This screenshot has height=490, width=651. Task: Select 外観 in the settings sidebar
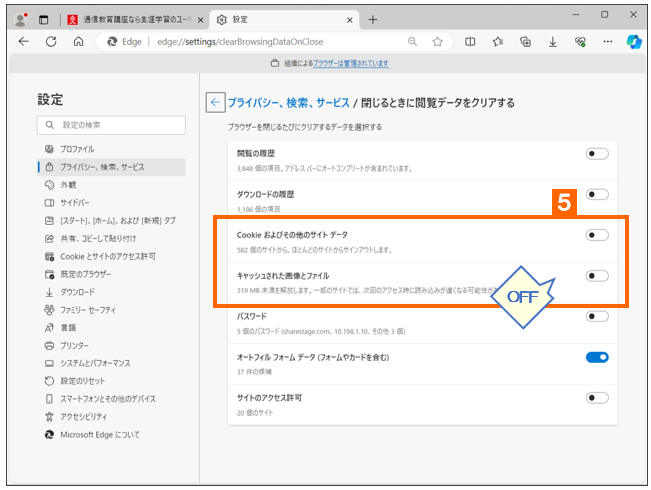tap(68, 185)
